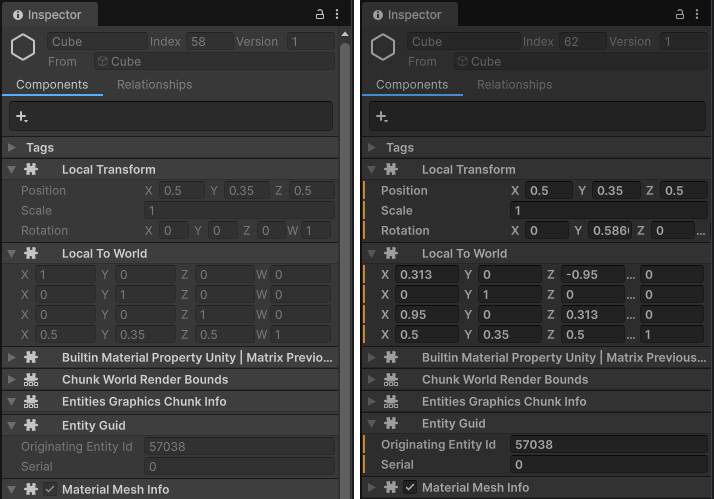Expand Builtin Material Property in the left Inspector
The height and width of the screenshot is (499, 714).
[x=12, y=357]
